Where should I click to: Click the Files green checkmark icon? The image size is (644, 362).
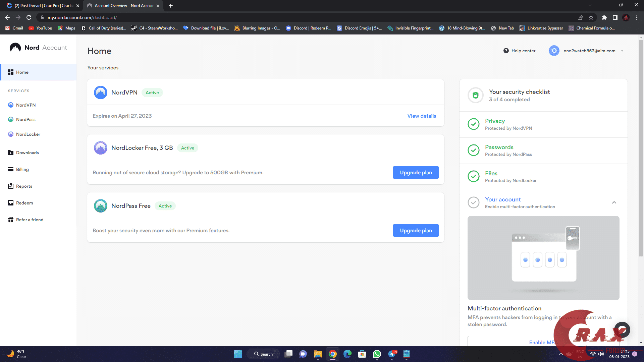474,176
